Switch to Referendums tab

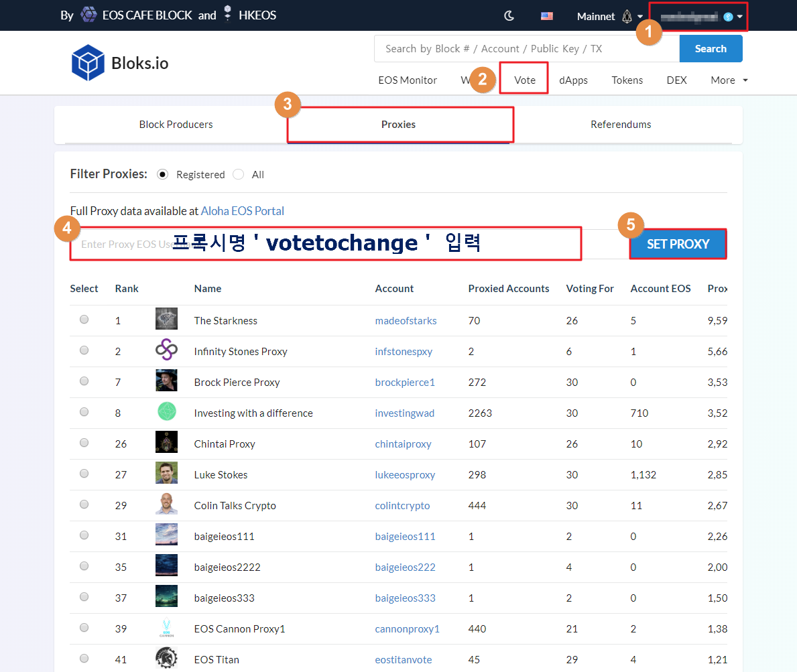pos(621,125)
